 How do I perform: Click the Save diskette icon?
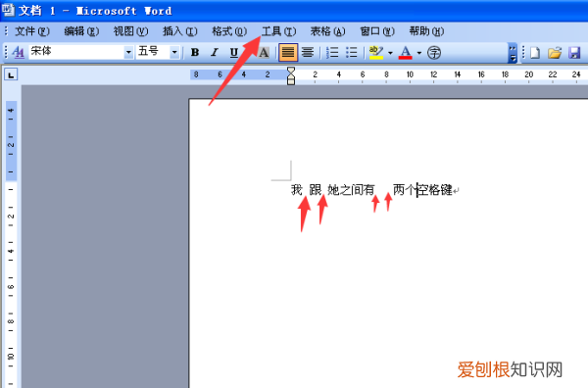pos(574,53)
